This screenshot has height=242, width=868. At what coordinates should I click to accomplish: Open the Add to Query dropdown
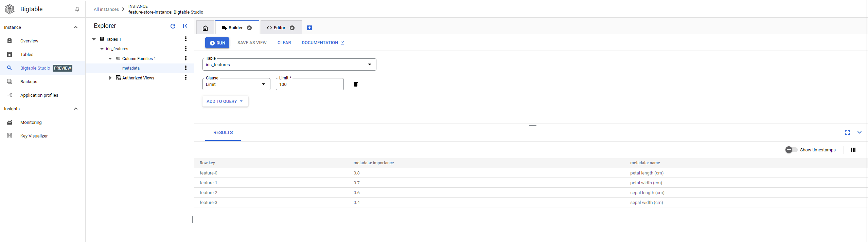(225, 101)
